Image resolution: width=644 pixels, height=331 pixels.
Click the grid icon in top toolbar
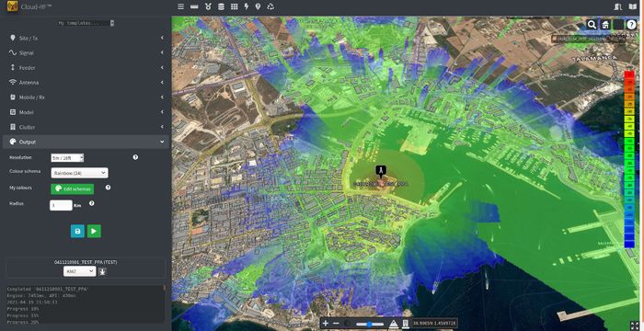pos(234,6)
